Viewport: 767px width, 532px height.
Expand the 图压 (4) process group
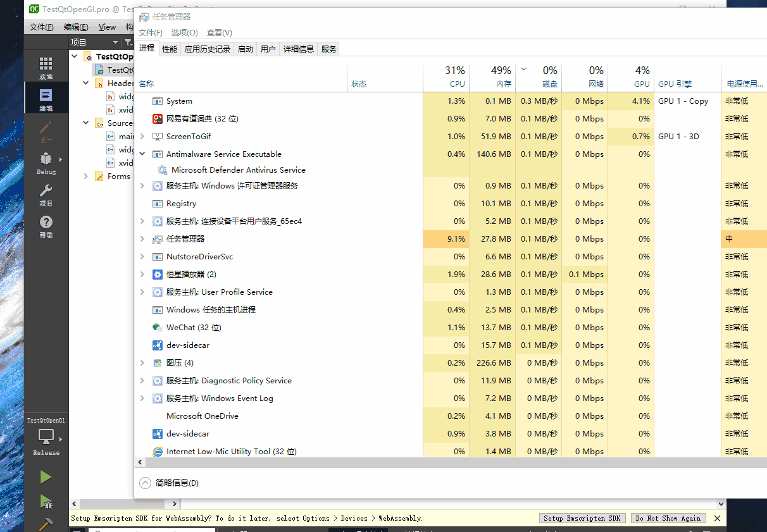coord(142,363)
